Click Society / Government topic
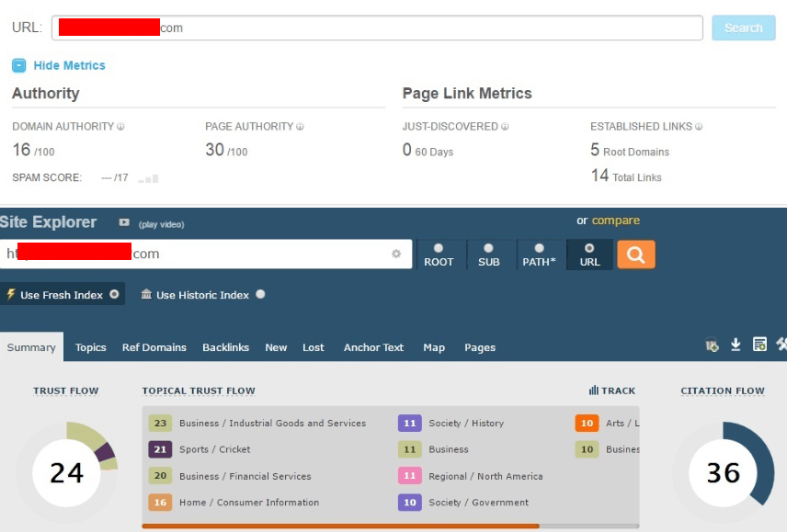 click(478, 502)
